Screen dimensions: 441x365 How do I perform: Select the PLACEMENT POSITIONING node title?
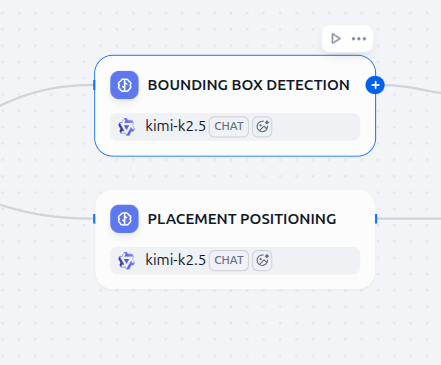tap(242, 219)
